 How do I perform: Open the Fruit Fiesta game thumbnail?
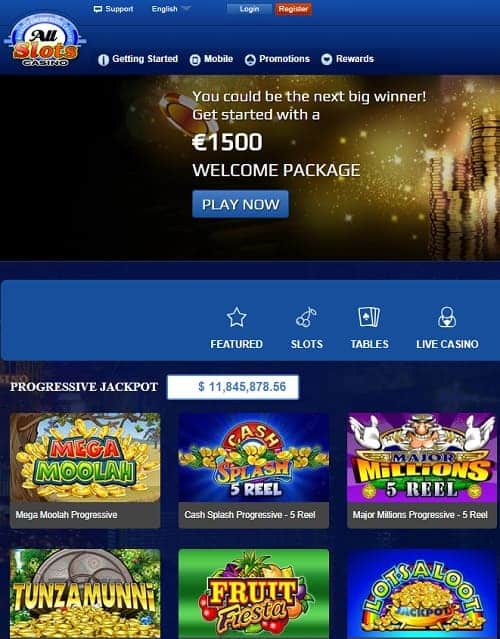(253, 593)
